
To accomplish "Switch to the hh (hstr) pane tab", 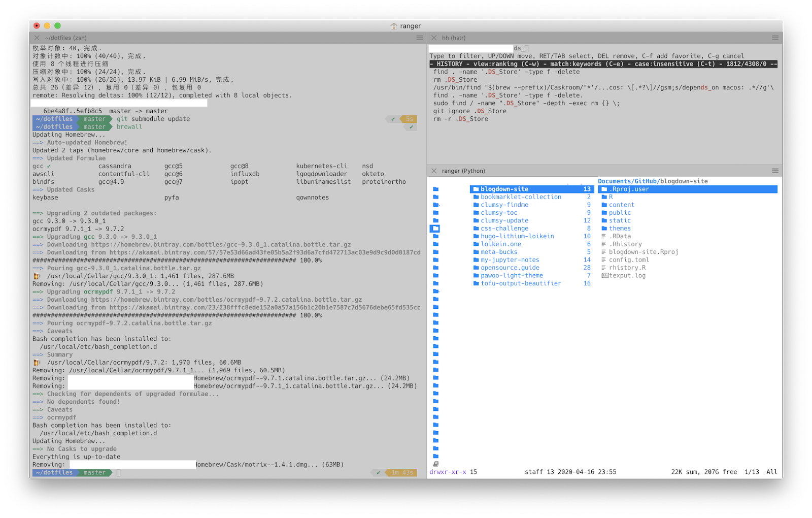I will tap(454, 38).
